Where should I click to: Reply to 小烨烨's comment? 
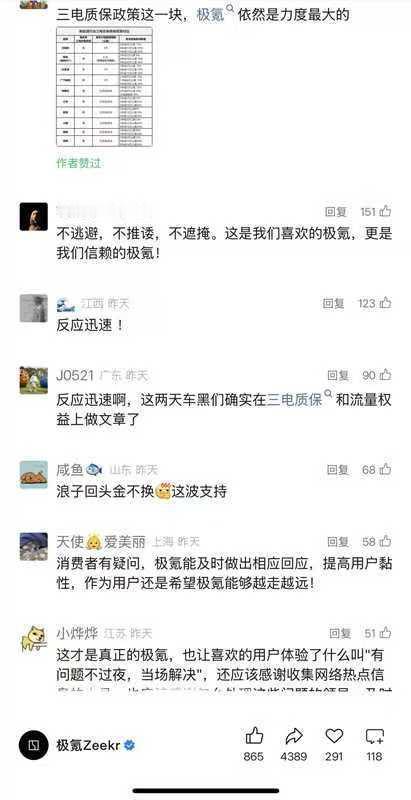pyautogui.click(x=340, y=634)
